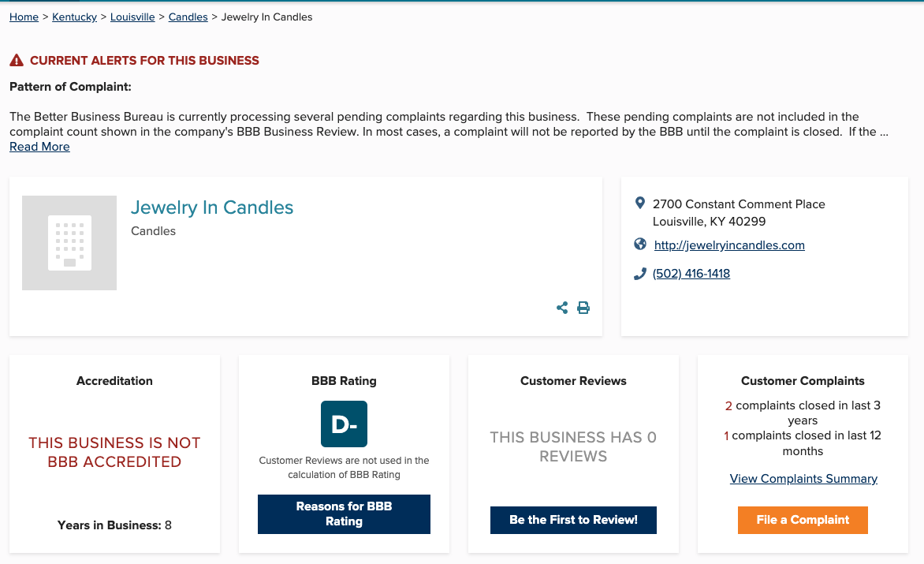Click 2700 Constant Comment Place address text
The image size is (924, 564).
(739, 204)
